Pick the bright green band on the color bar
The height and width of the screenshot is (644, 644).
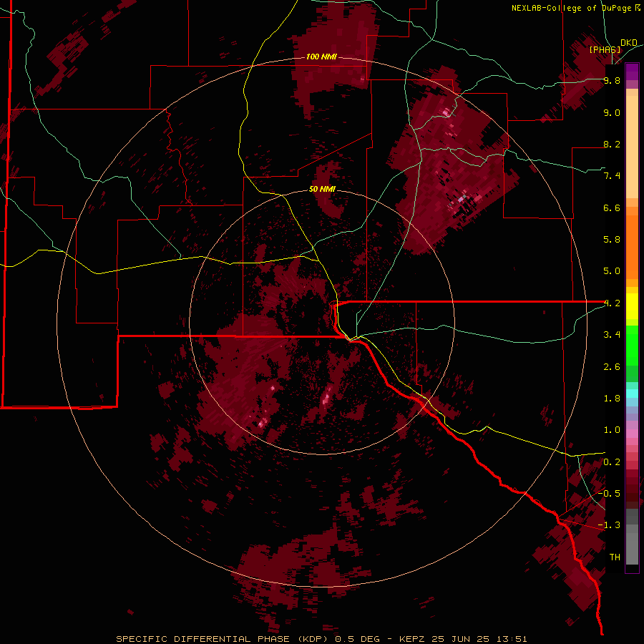pyautogui.click(x=632, y=346)
